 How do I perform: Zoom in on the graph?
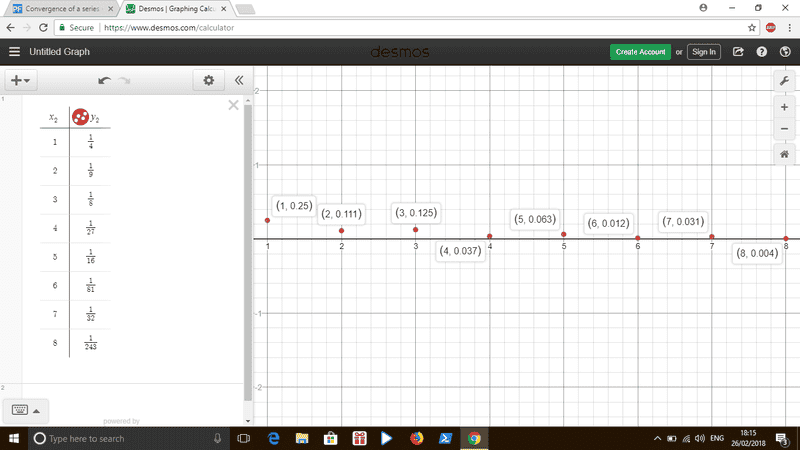click(785, 106)
